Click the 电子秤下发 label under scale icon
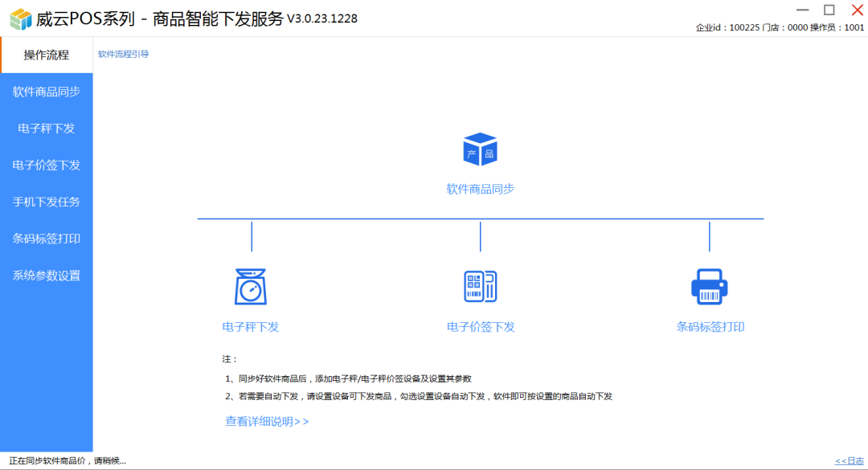868x470 pixels. [251, 328]
